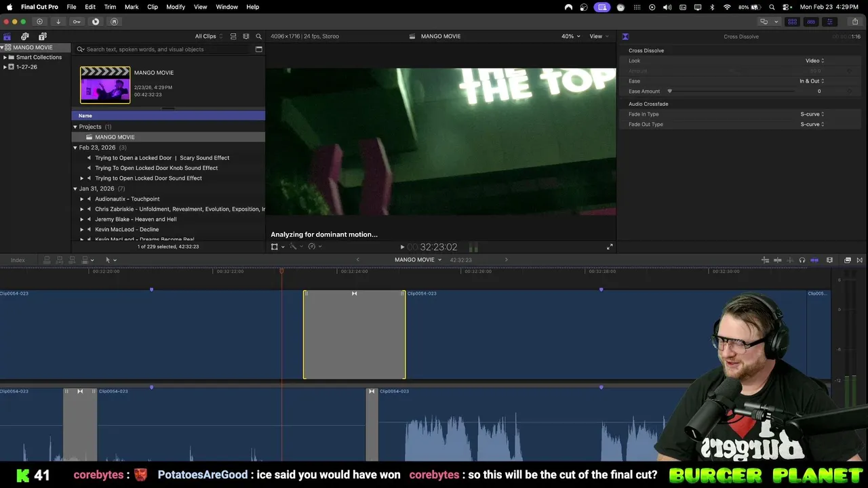
Task: Go back in timeline history arrow
Action: coord(358,260)
